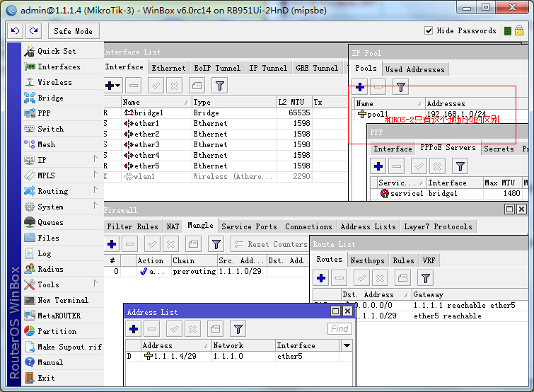Switch to Nexthops tab in Route List

(x=368, y=261)
